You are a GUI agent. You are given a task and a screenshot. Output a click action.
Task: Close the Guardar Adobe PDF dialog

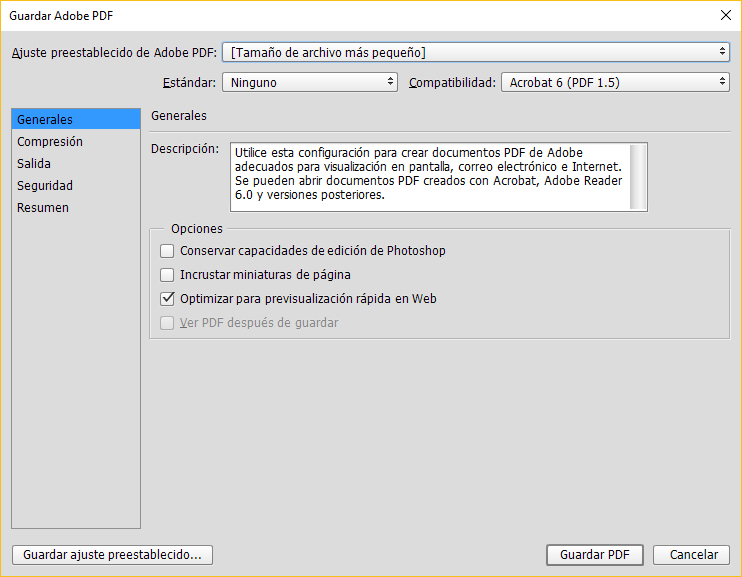click(x=725, y=15)
